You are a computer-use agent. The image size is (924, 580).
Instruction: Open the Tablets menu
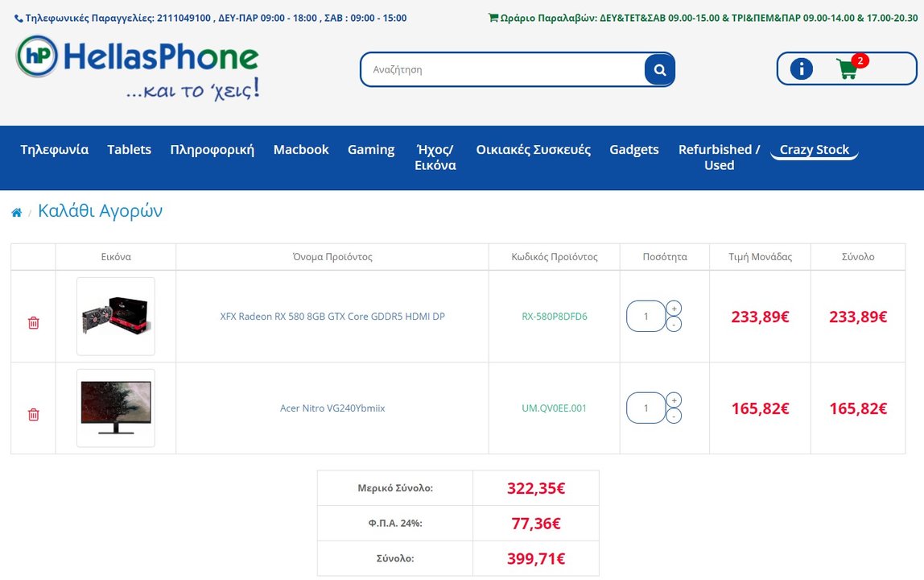click(129, 150)
